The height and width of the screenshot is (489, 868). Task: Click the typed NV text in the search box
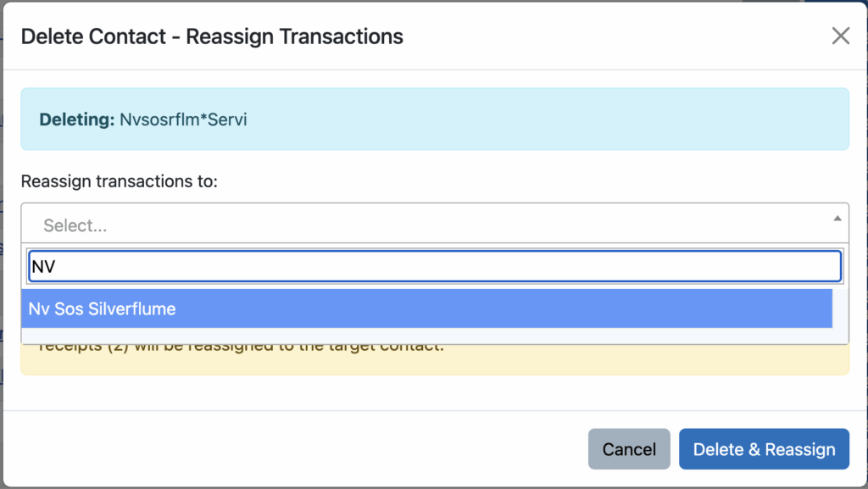(x=43, y=267)
